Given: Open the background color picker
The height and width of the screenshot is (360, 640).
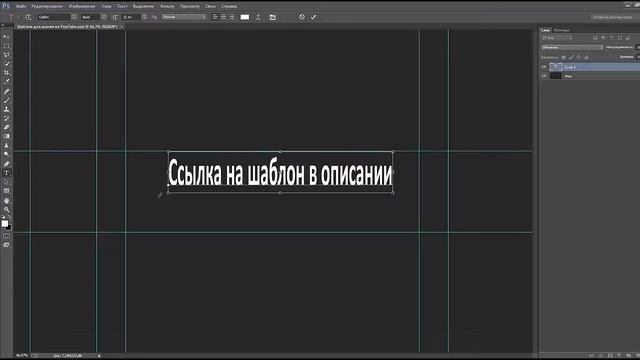Looking at the screenshot, I should (9, 227).
